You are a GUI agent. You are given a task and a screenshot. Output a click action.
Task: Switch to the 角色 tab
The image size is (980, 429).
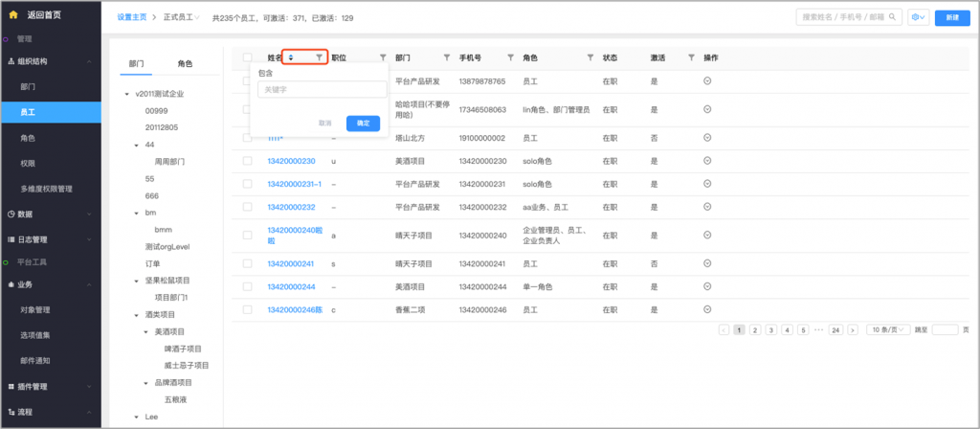click(185, 64)
